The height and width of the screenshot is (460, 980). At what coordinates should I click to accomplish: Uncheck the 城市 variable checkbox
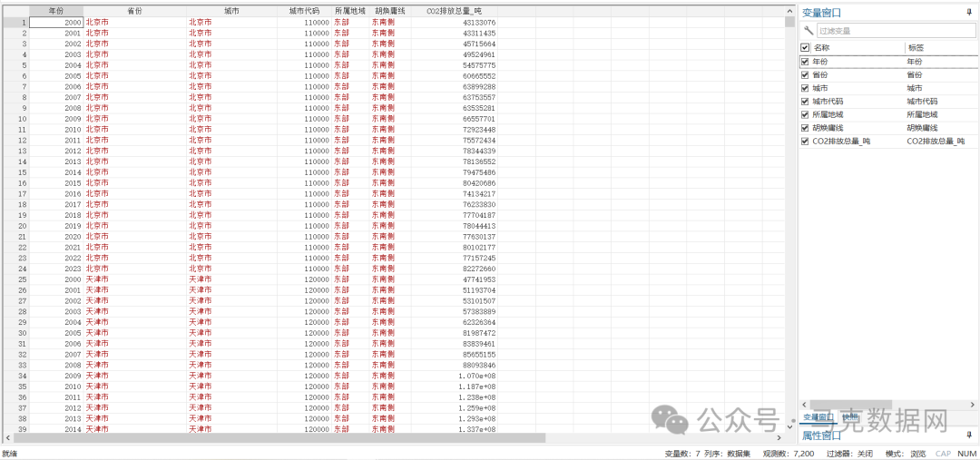pyautogui.click(x=805, y=88)
